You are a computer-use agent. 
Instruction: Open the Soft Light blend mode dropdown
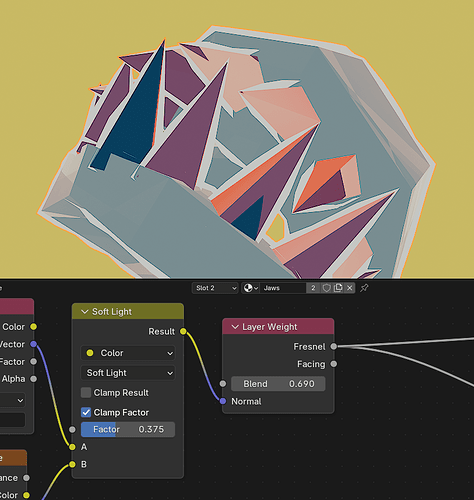(128, 373)
